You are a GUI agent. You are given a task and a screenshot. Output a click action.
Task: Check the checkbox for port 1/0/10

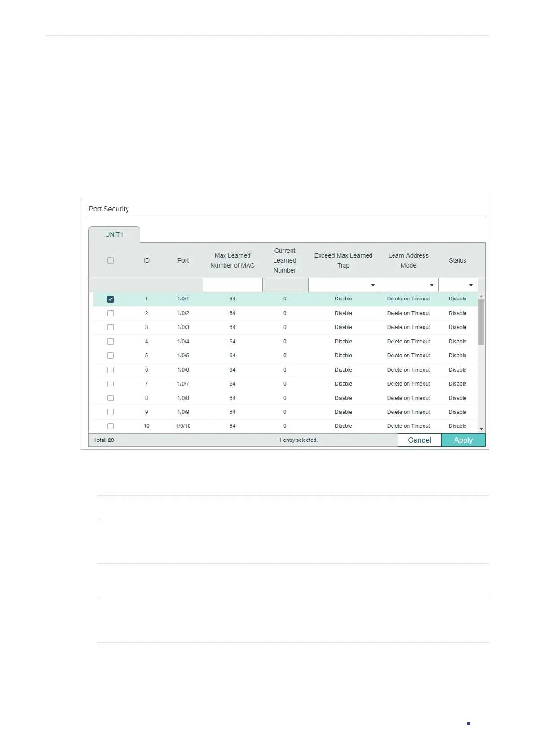111,426
